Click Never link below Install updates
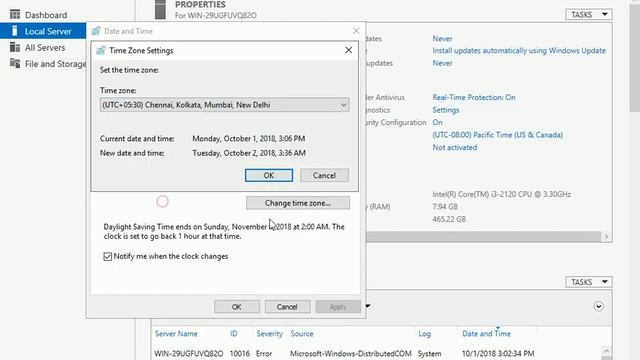The image size is (640, 360). click(x=442, y=63)
